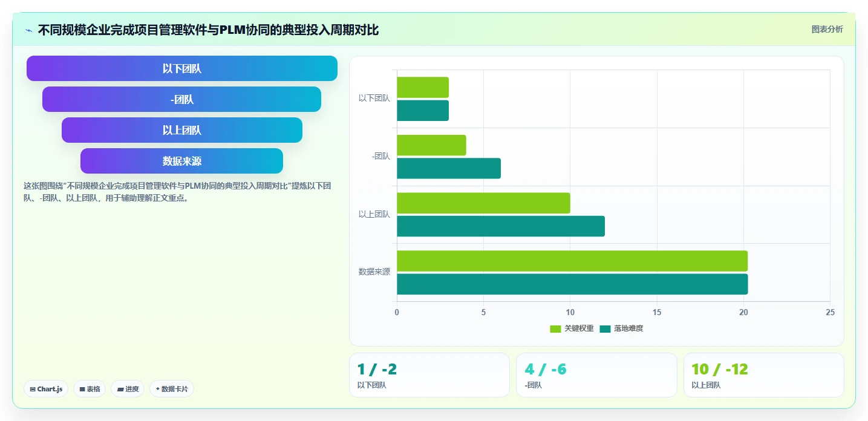The image size is (868, 421).
Task: Select the 数据来源 funnel bar
Action: pos(182,161)
